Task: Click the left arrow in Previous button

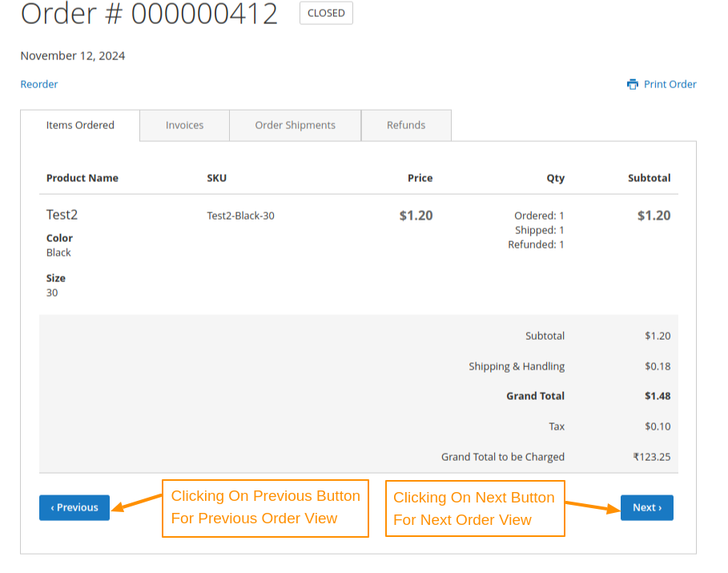Action: 53,507
